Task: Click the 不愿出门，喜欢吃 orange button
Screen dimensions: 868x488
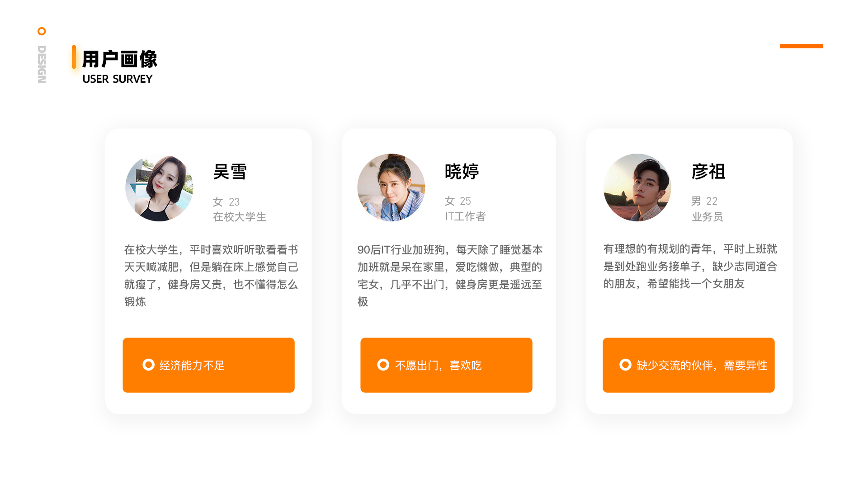Action: (446, 365)
